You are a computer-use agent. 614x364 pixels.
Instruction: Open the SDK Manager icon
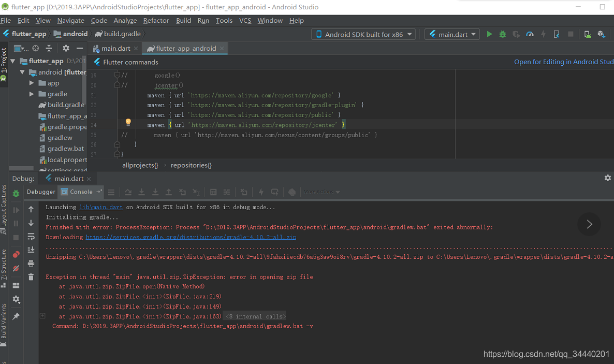pos(602,34)
